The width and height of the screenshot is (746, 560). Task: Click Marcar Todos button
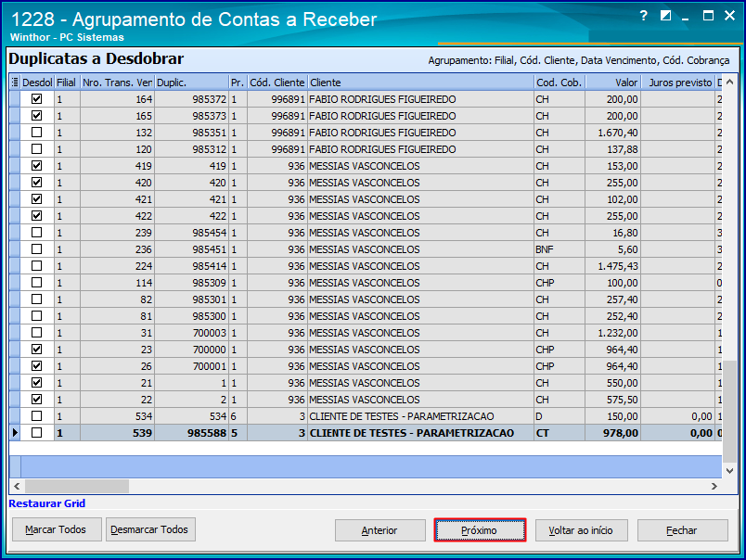tap(57, 529)
